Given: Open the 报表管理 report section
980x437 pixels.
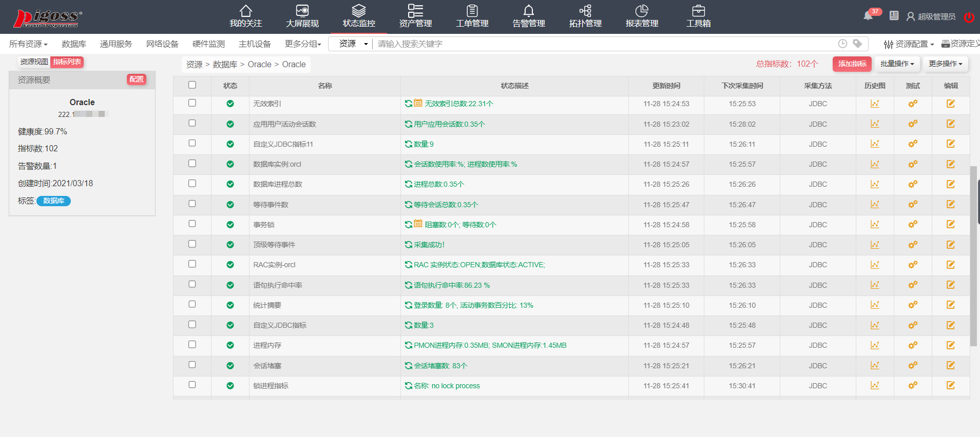Looking at the screenshot, I should point(642,16).
